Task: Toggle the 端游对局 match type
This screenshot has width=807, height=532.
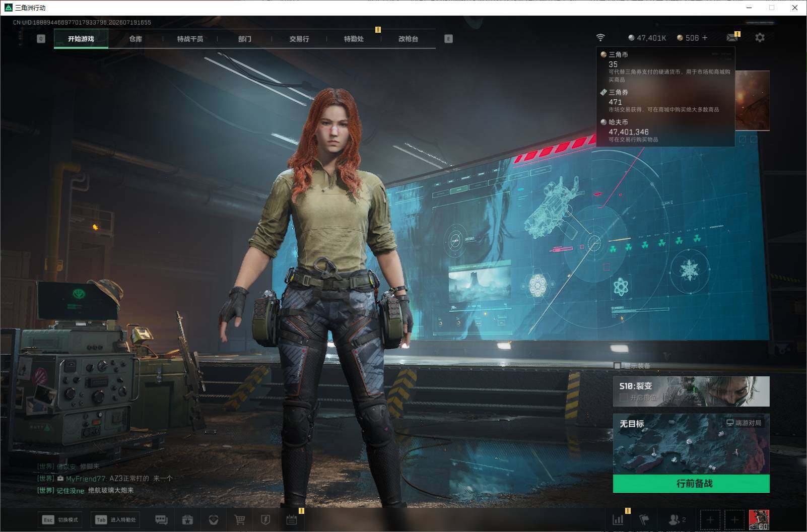Action: click(744, 423)
